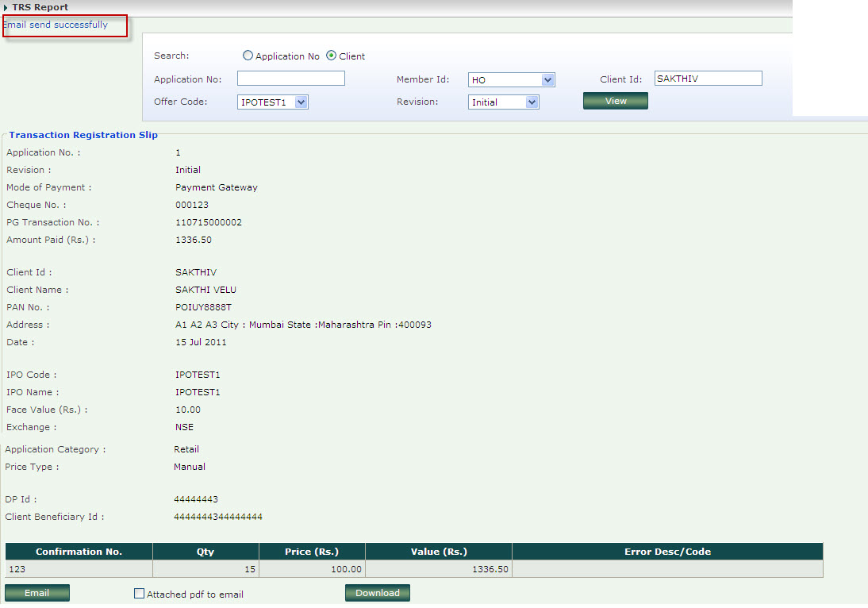Click the Confirmation No. column header
This screenshot has height=608, width=868.
(79, 552)
